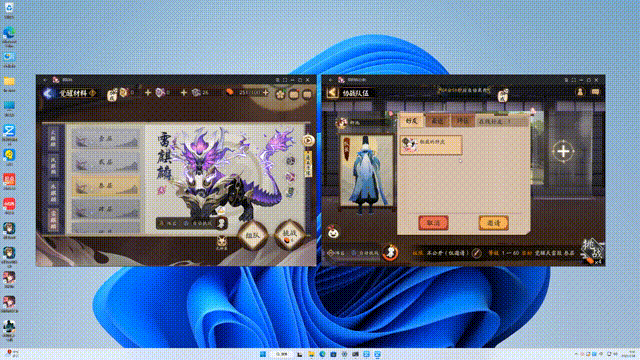Add teammate via empty plus slot
Viewport: 640px width, 360px height.
click(563, 151)
